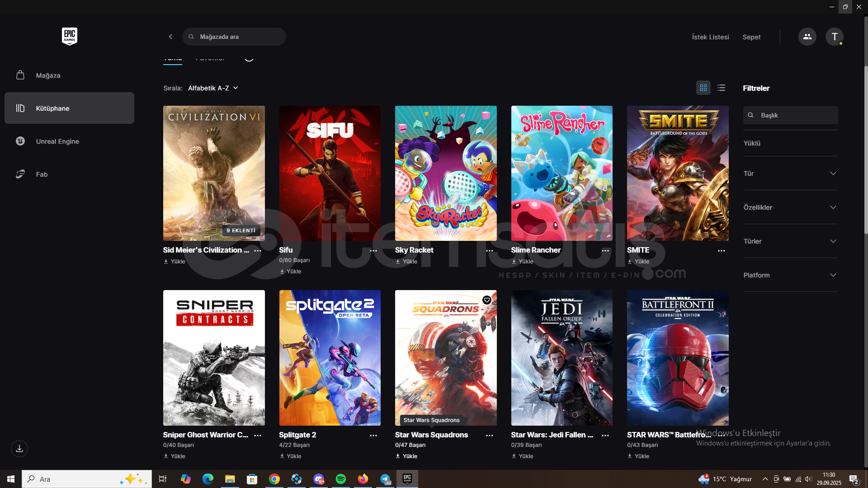Expand the Özellikler filter
This screenshot has width=868, height=488.
(x=790, y=207)
